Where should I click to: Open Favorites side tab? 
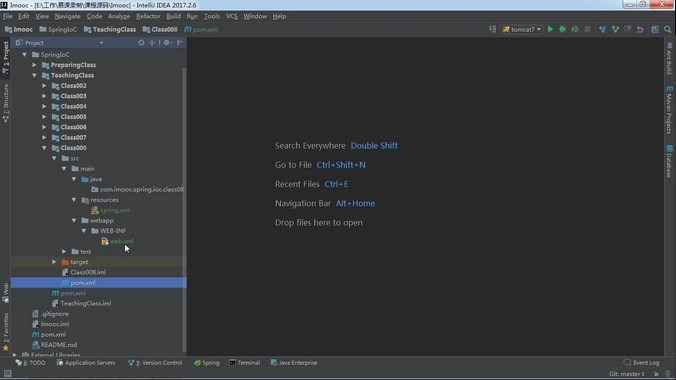click(6, 332)
